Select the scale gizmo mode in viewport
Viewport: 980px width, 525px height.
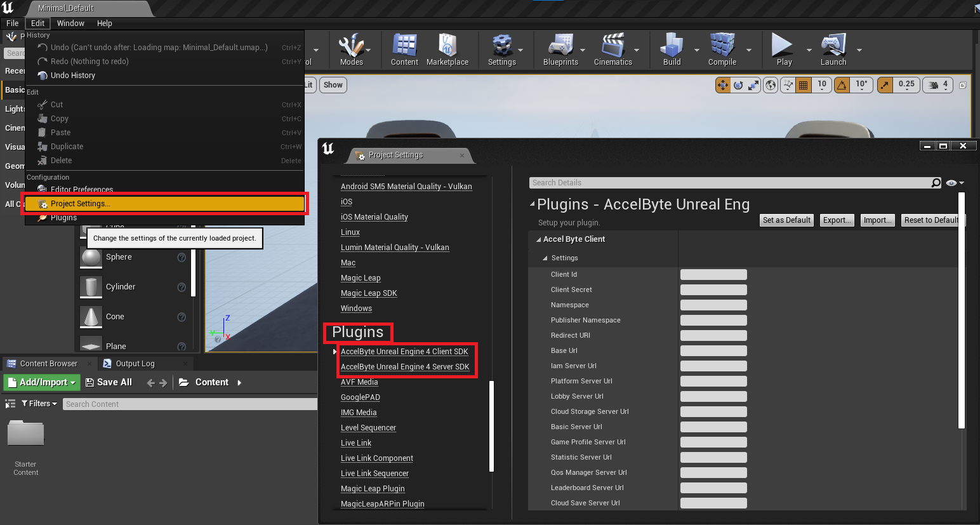pos(753,85)
